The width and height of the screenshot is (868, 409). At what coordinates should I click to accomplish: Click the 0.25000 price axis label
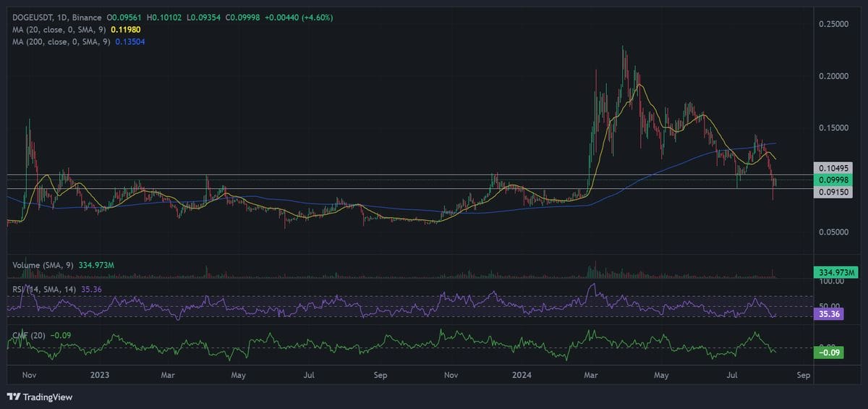click(833, 24)
